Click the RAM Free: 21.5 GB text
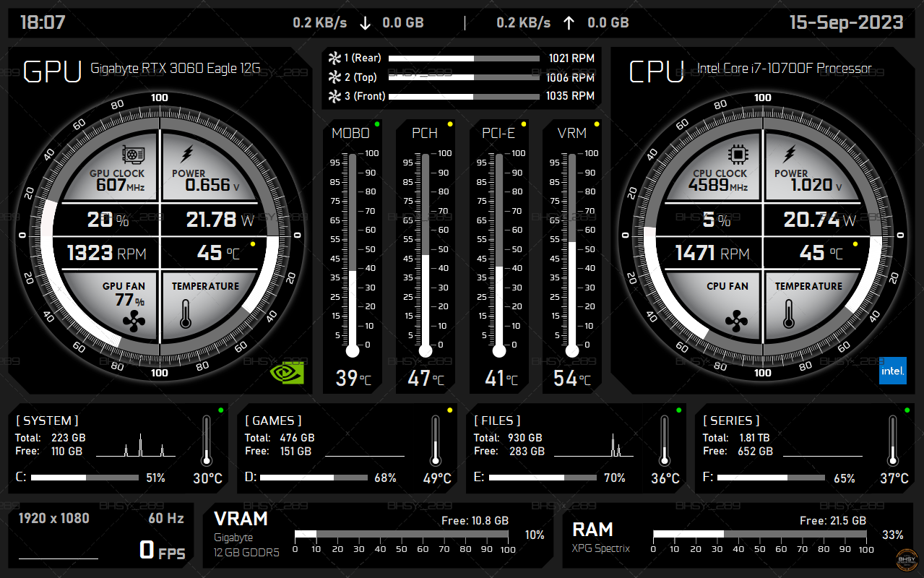The width and height of the screenshot is (924, 578). click(833, 520)
